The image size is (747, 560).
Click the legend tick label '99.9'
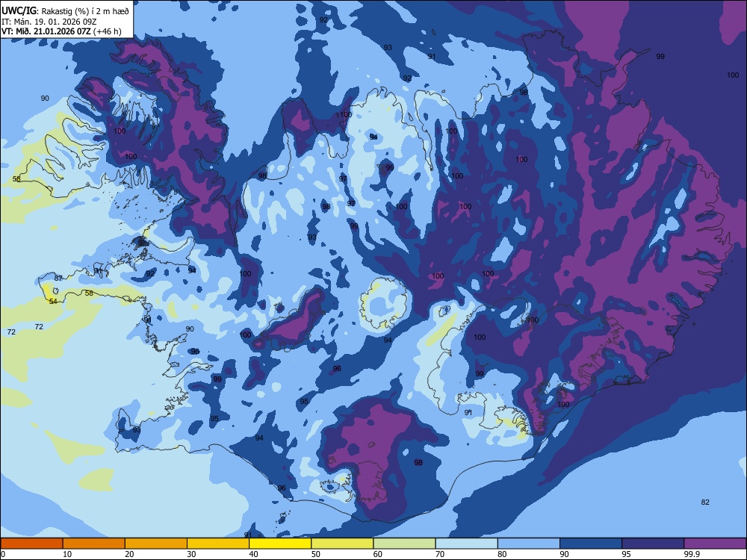click(691, 554)
